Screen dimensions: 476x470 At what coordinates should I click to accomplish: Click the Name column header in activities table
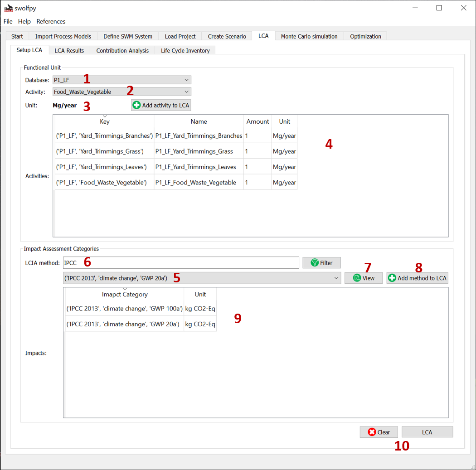(199, 121)
